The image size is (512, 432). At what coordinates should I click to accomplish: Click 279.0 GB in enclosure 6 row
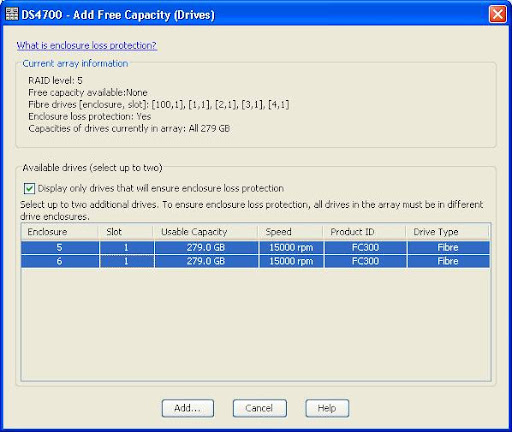pyautogui.click(x=206, y=261)
